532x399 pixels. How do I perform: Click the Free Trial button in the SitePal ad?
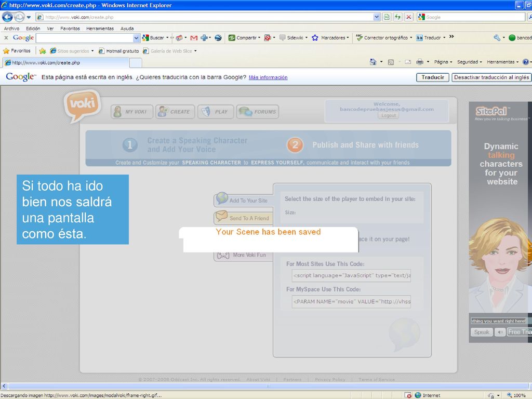point(519,332)
